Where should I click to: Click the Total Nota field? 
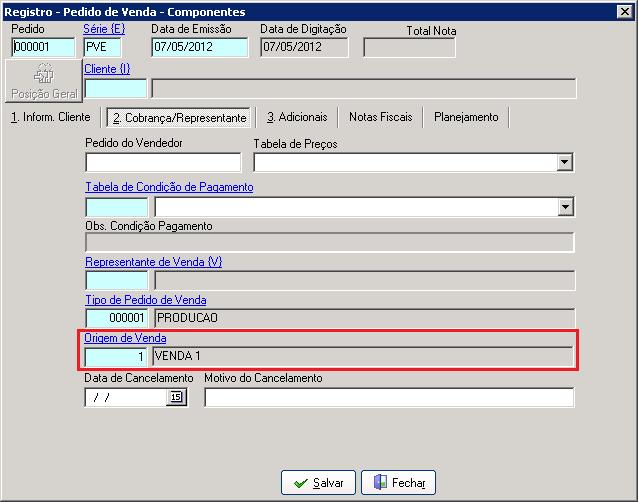409,48
